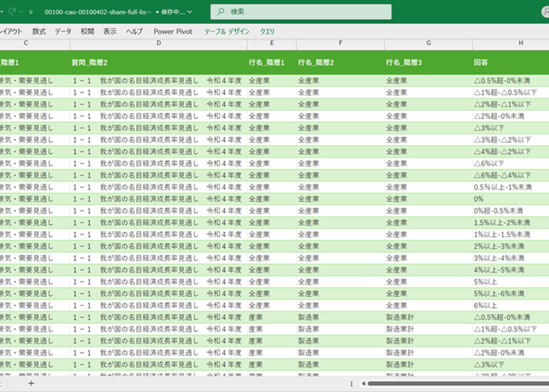This screenshot has width=549, height=392.
Task: Select the cell reading 1.5%以上-2%未満
Action: coord(511,223)
